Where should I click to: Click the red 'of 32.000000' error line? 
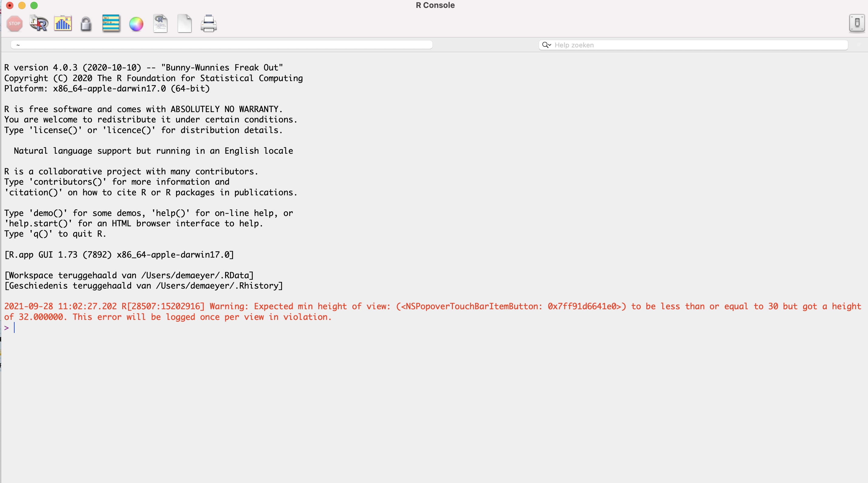(168, 317)
